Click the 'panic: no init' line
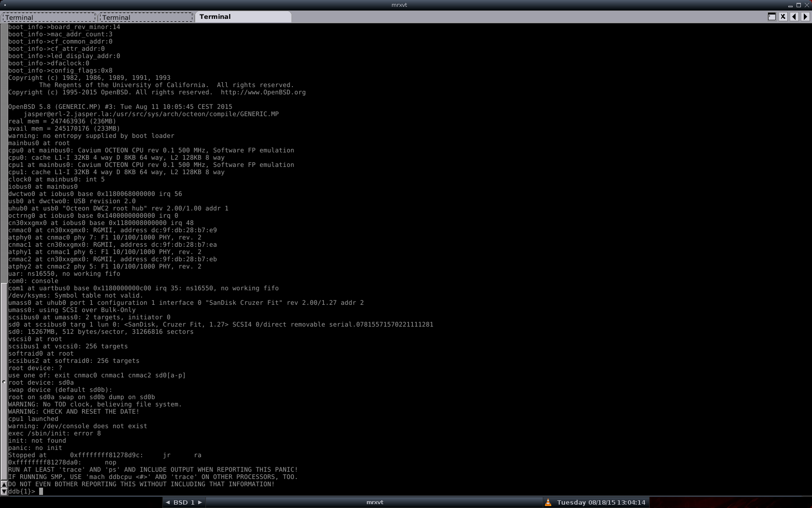This screenshot has height=508, width=812. coord(35,448)
